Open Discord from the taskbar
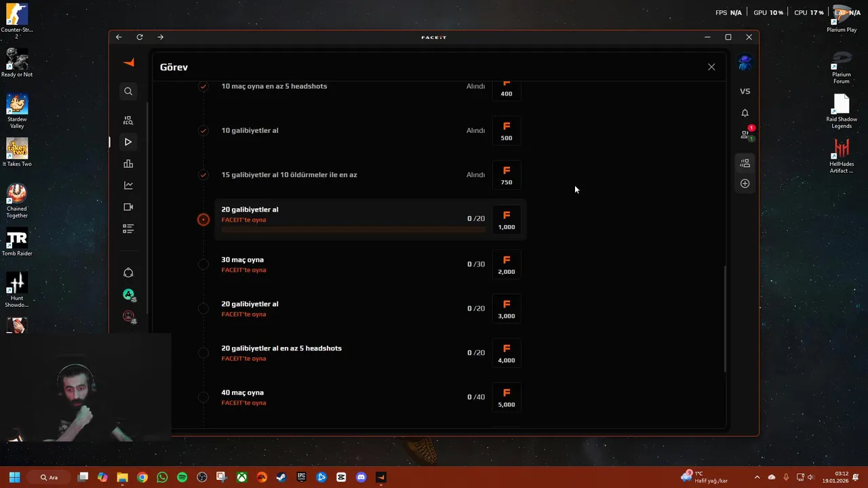 click(x=361, y=477)
